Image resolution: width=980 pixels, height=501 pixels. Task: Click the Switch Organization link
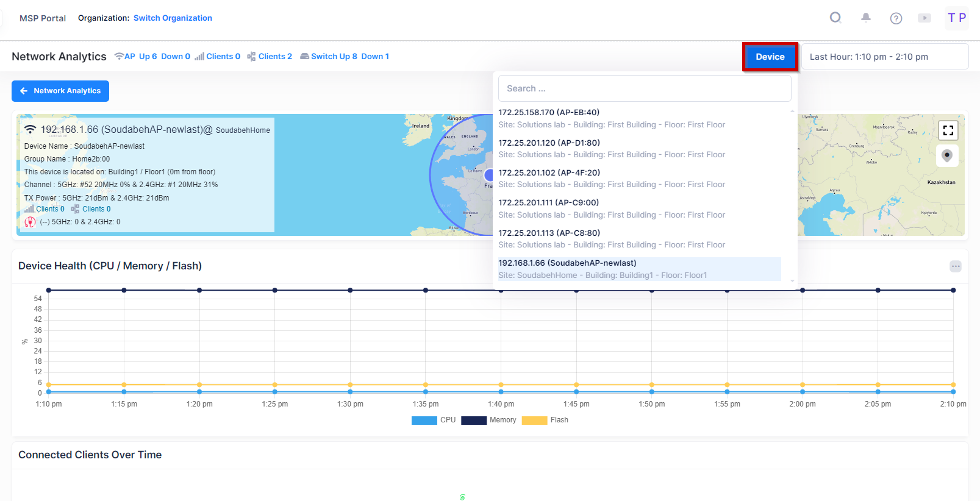point(173,18)
